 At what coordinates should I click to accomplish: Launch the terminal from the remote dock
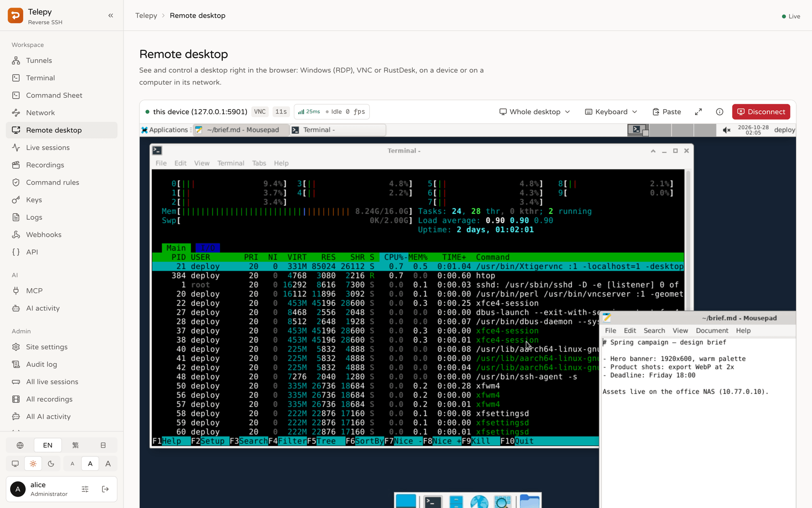point(433,502)
